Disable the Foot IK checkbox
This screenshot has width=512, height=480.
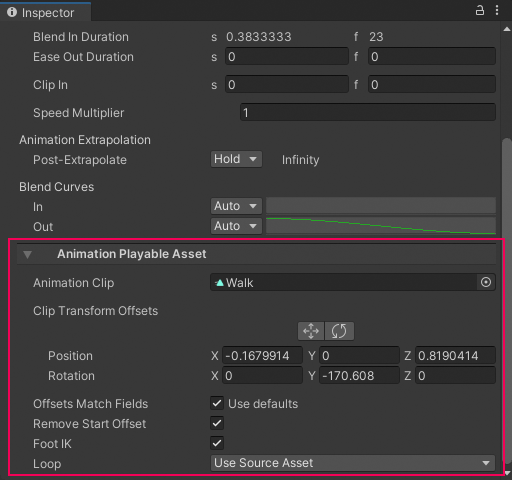pyautogui.click(x=217, y=443)
